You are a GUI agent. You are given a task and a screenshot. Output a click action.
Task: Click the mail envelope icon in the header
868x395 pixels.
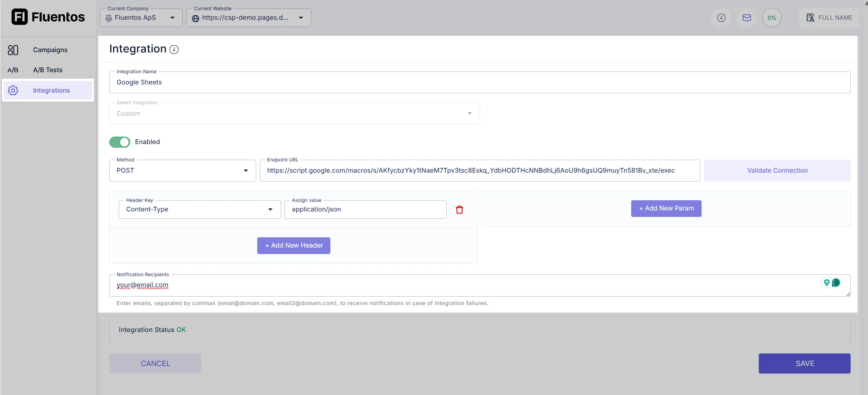pos(747,17)
